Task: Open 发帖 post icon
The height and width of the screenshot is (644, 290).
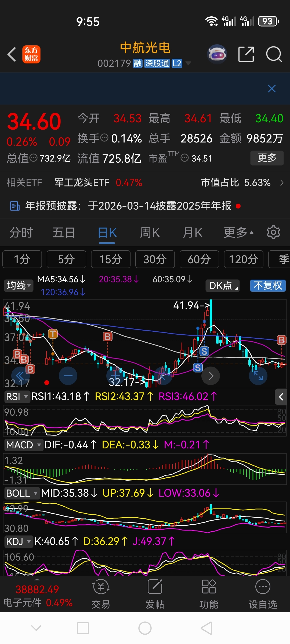Action: coord(155,594)
